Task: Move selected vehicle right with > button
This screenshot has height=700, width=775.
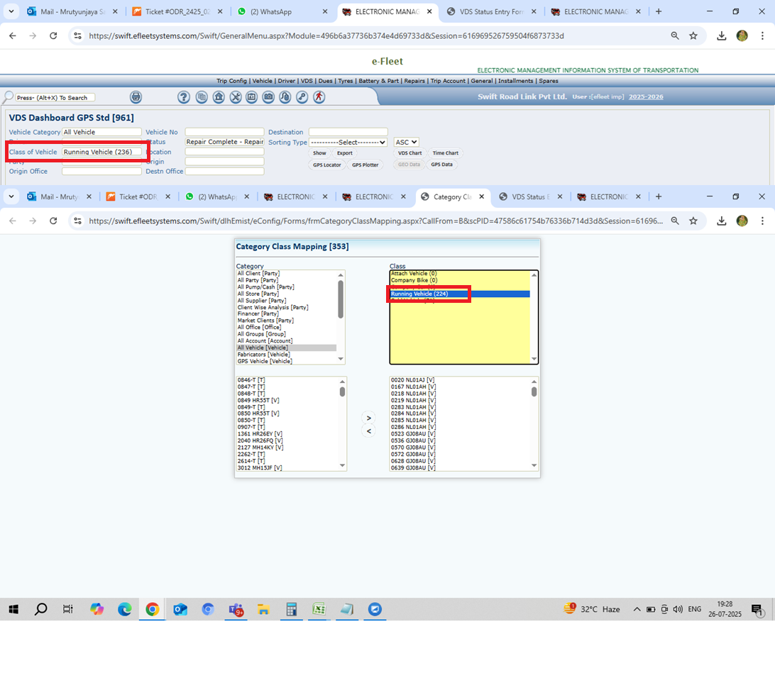Action: point(368,418)
